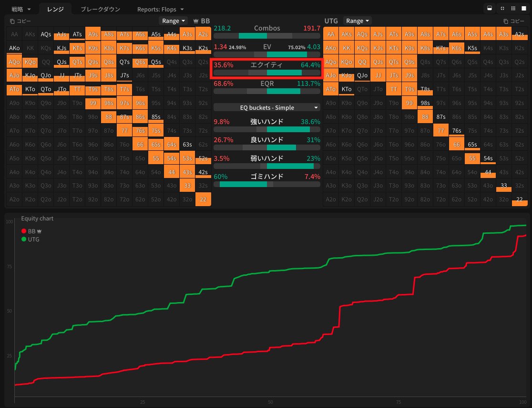Click the crown icon beside the BB label
Viewport: 532px width, 408px height.
tap(195, 21)
